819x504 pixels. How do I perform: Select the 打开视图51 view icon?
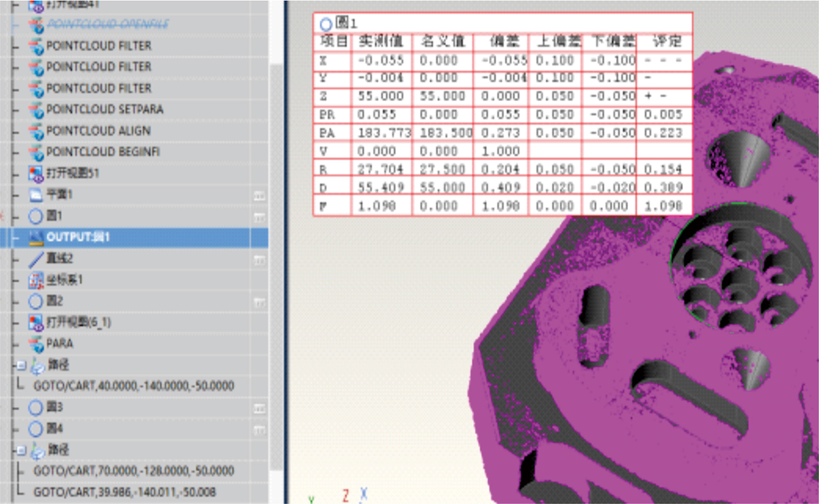click(36, 173)
